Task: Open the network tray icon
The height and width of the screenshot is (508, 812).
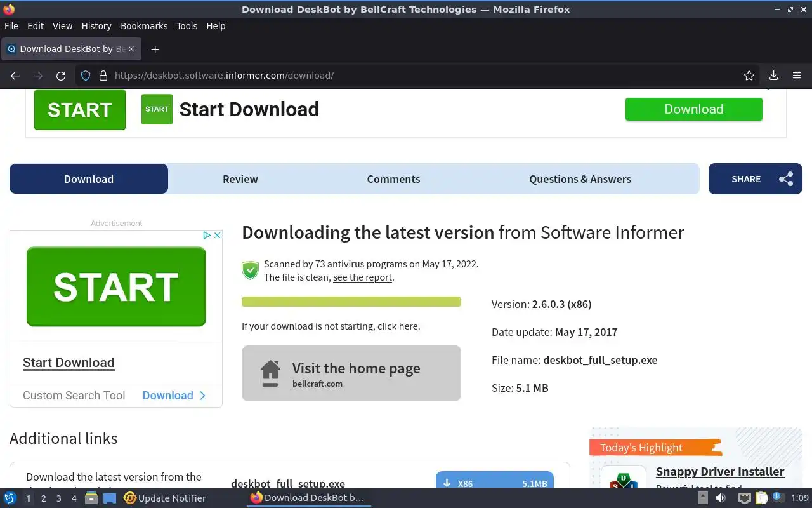Action: [745, 498]
